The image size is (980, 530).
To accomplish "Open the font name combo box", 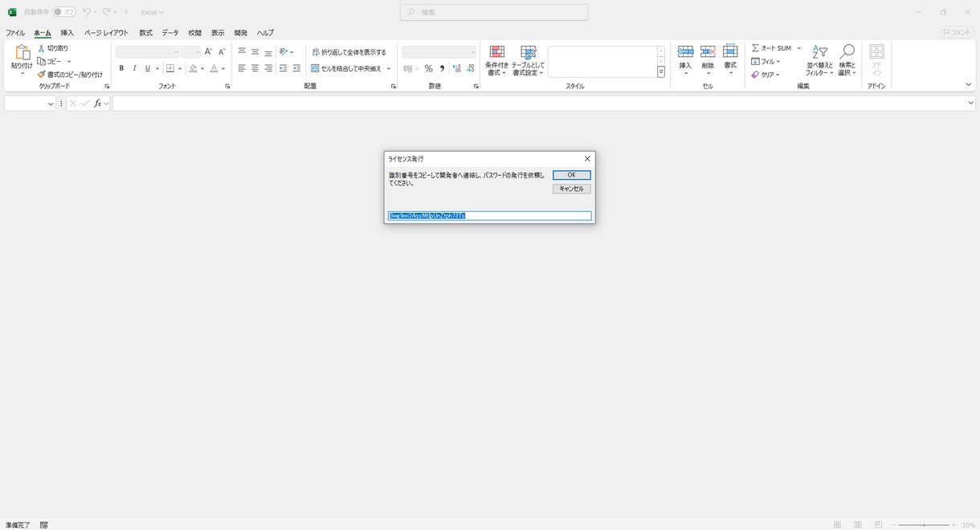I will tap(148, 52).
